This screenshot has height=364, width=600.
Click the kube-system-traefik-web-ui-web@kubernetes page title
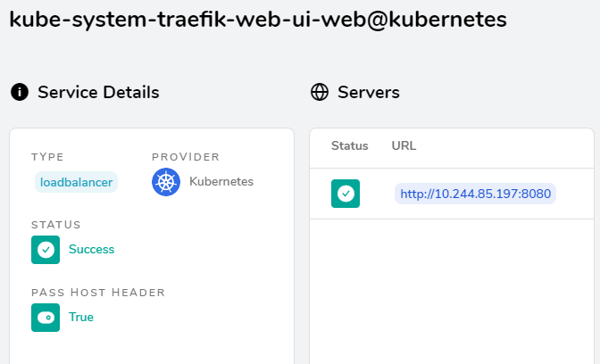pyautogui.click(x=258, y=19)
